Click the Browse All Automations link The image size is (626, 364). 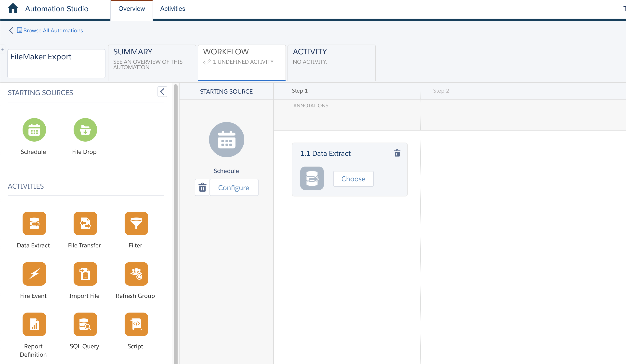53,30
